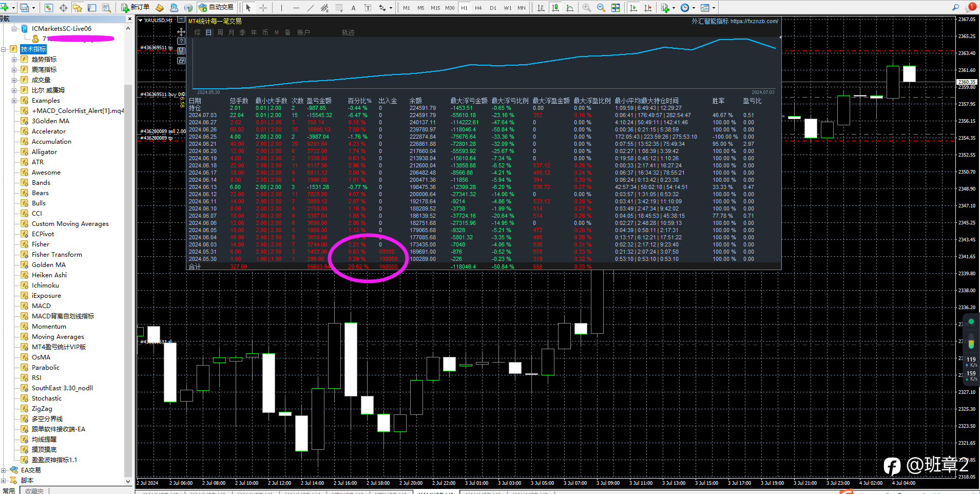Open the arrows objects dropdown
The image size is (980, 494).
pyautogui.click(x=391, y=8)
